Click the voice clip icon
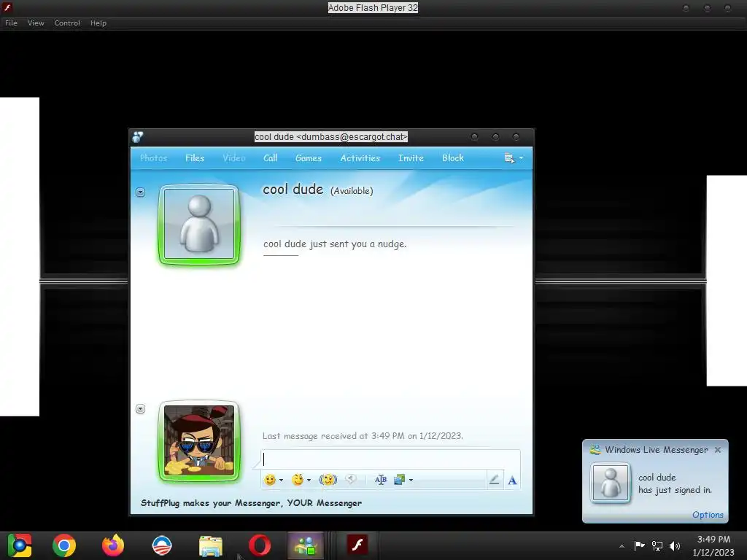This screenshot has width=747, height=560. click(351, 480)
